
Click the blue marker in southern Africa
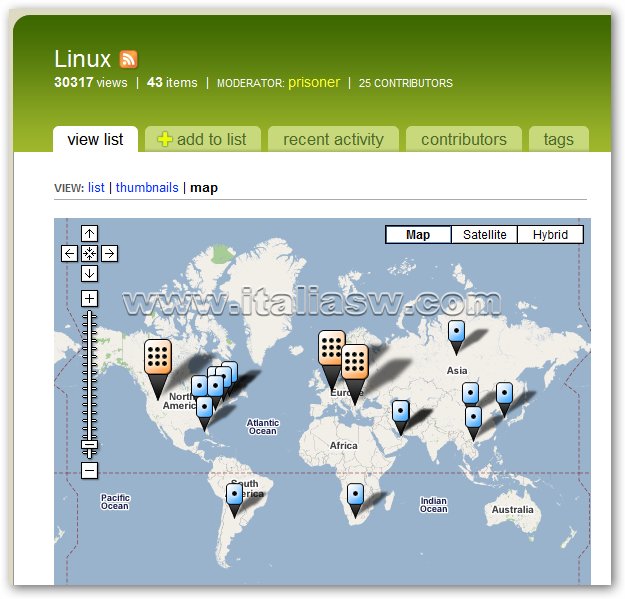tap(355, 494)
